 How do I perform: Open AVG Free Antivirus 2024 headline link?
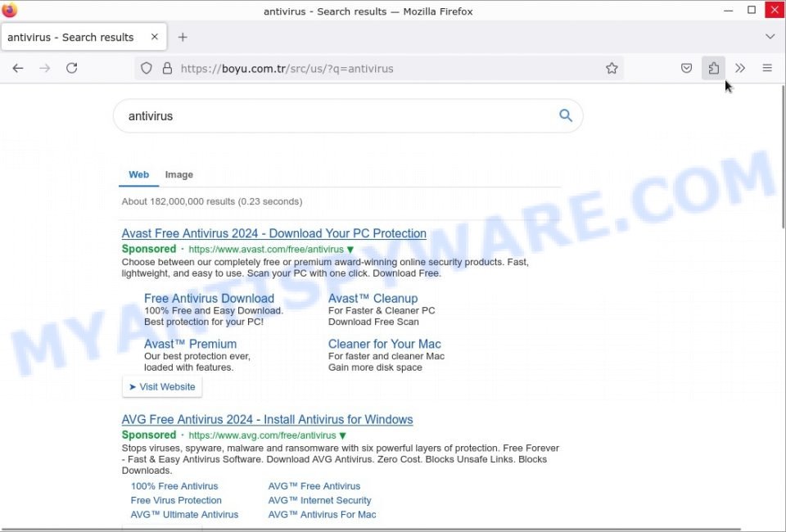[x=267, y=419]
